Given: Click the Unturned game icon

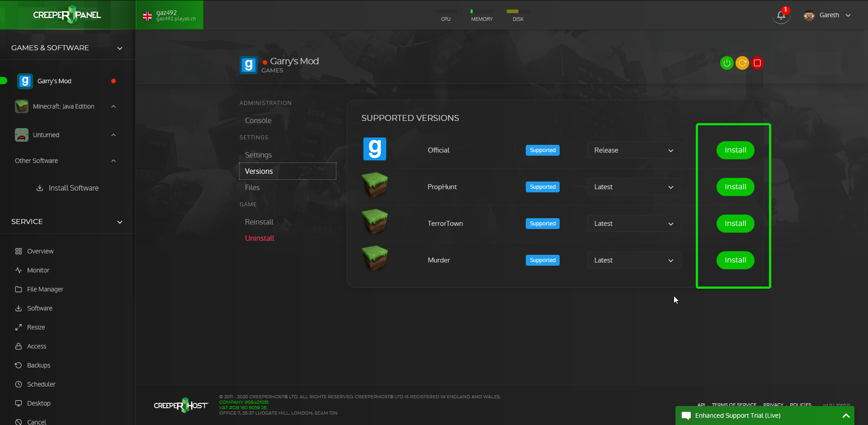Looking at the screenshot, I should coord(22,135).
